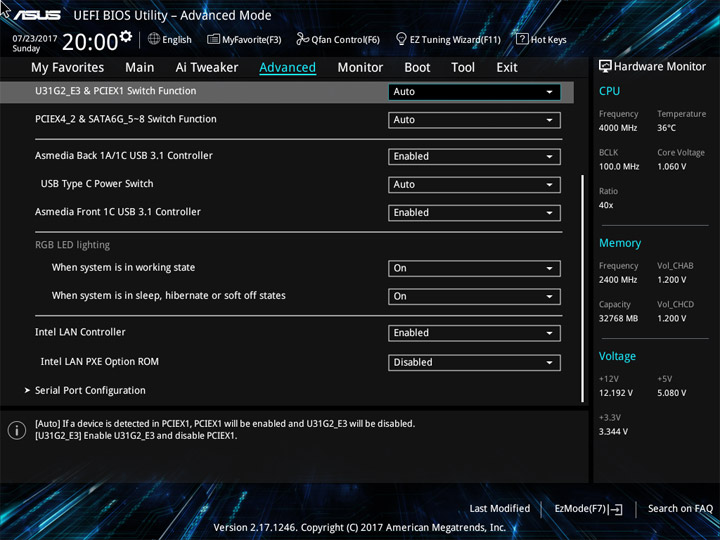Open the Boot tab
Screen dimensions: 720x540
(x=417, y=68)
